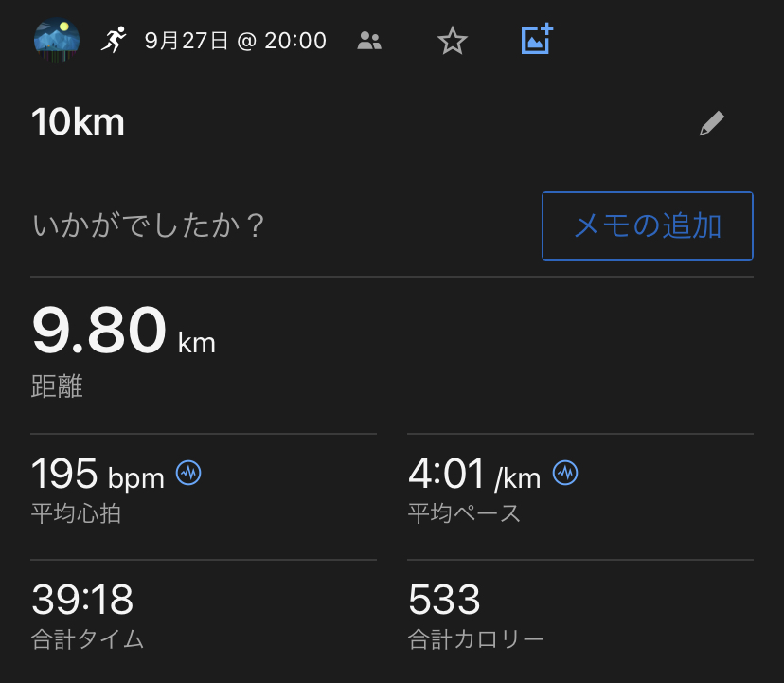Select the 195 bpm heart rate value

tap(98, 473)
